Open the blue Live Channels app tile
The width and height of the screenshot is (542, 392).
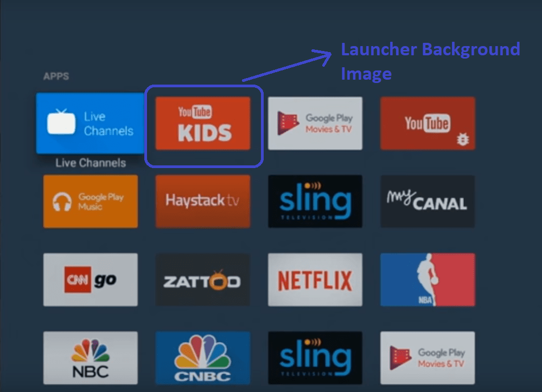click(x=90, y=123)
